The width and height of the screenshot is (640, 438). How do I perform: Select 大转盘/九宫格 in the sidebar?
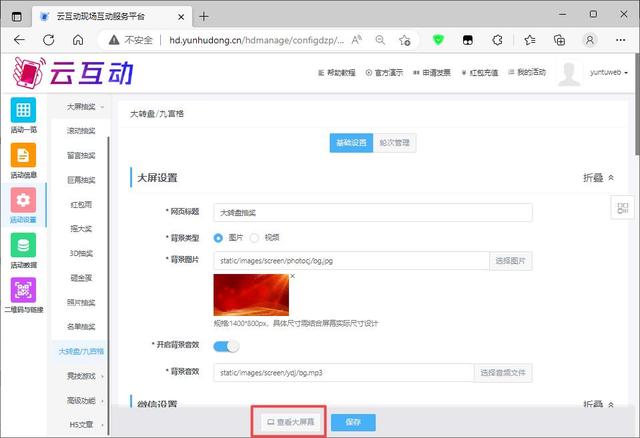click(x=81, y=351)
